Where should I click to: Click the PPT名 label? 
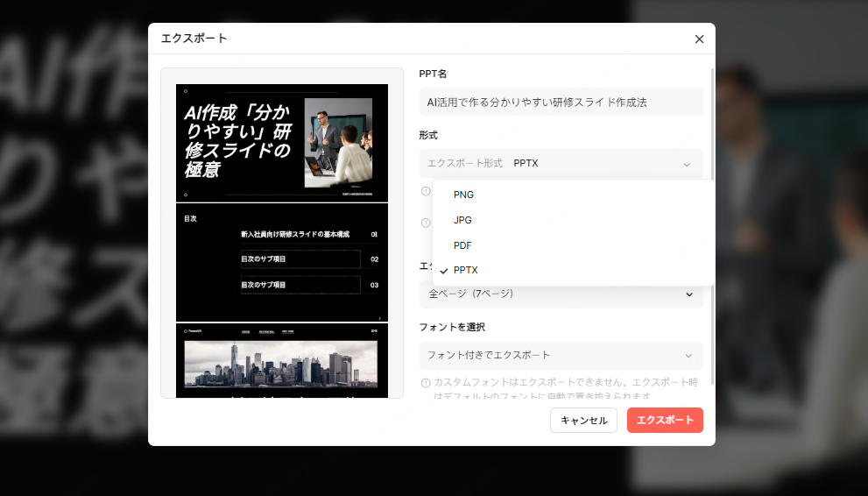[x=433, y=74]
